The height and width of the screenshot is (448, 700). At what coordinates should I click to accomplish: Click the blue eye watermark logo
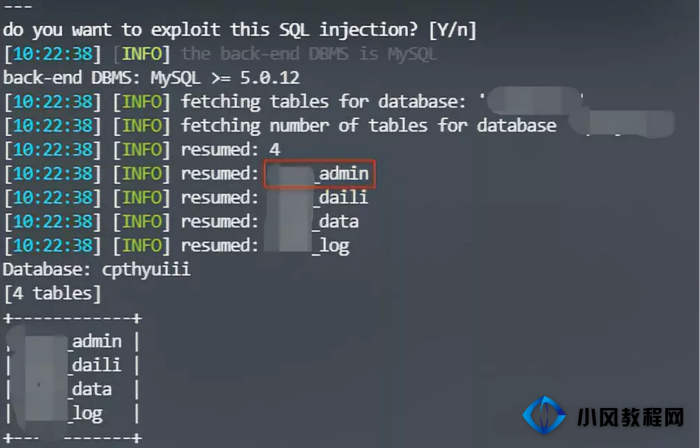tap(544, 415)
